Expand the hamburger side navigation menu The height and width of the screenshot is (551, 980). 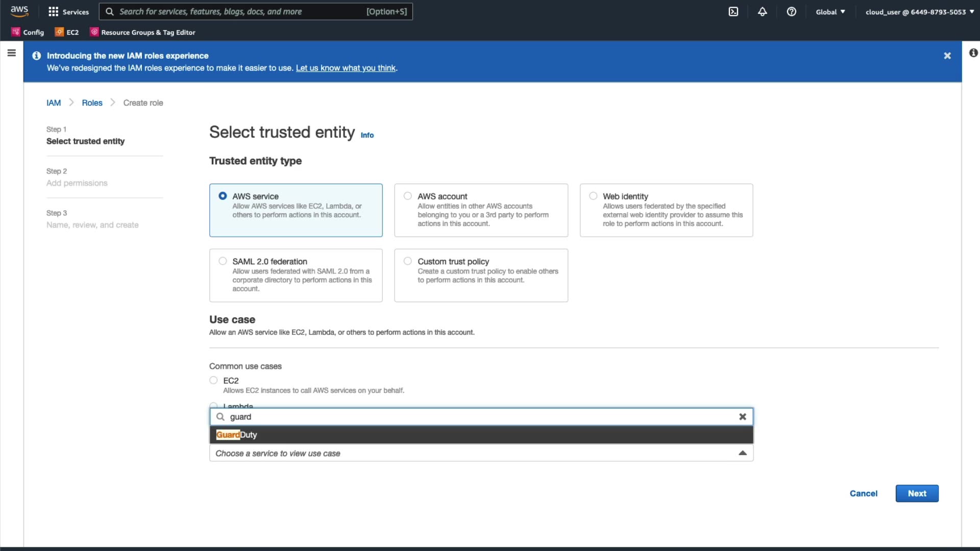click(x=11, y=53)
